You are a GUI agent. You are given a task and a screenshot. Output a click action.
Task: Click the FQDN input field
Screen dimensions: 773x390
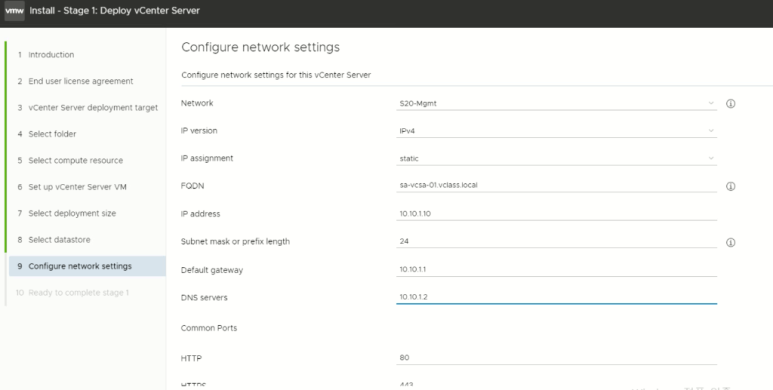point(556,185)
